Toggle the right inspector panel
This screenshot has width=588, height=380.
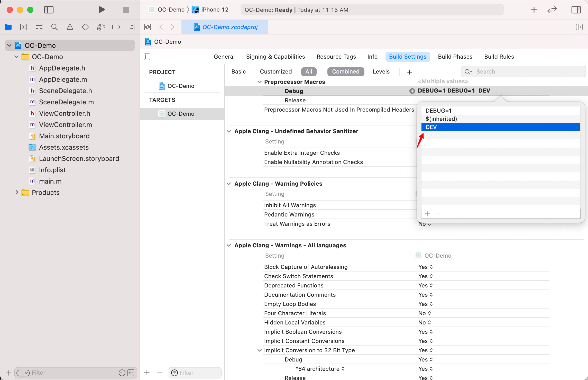pyautogui.click(x=576, y=10)
